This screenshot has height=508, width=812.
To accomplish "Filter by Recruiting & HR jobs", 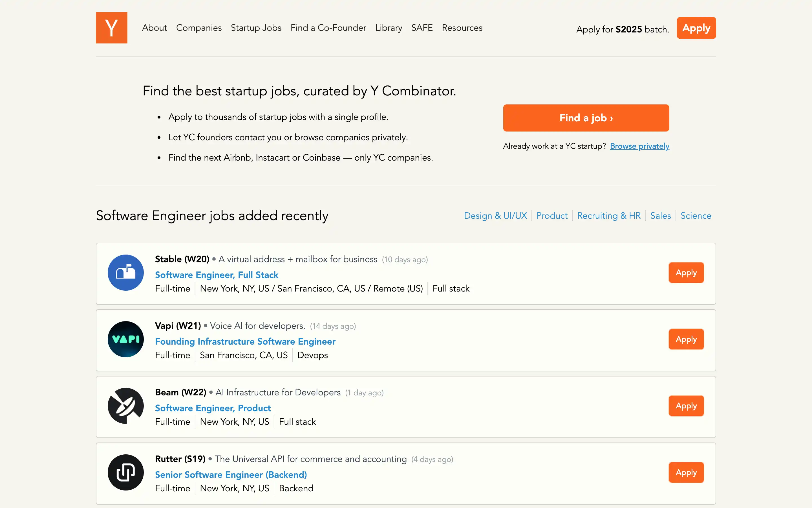I will 609,216.
